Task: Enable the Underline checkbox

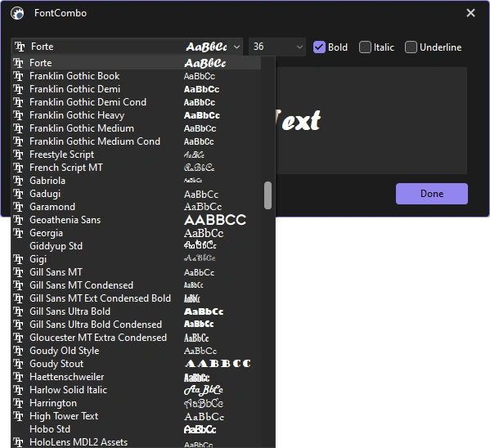Action: (x=411, y=47)
